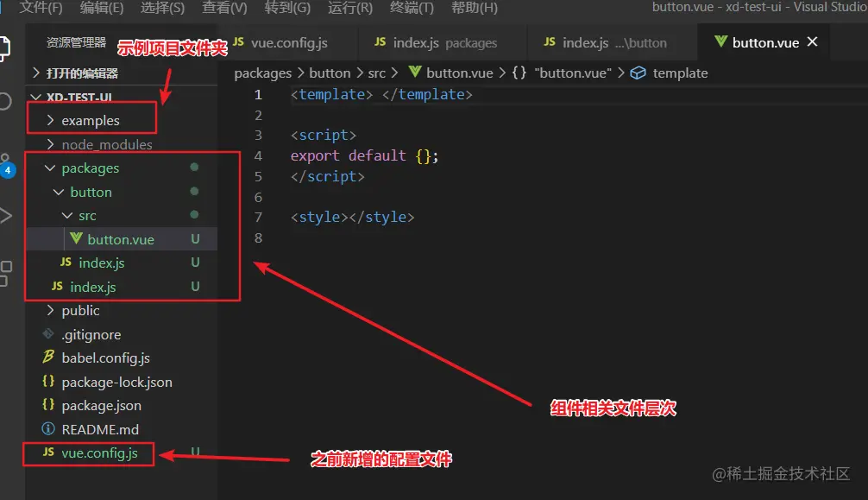
Task: Click the "button.vue" quoted breadcrumb segment
Action: [572, 73]
